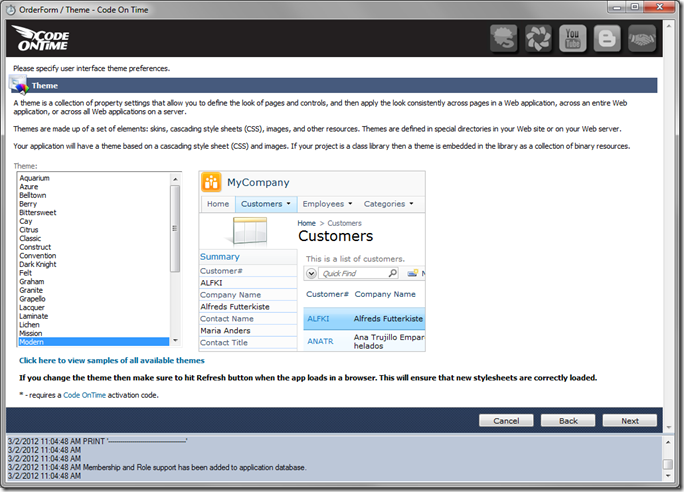The height and width of the screenshot is (492, 684).
Task: Click theme list scroll down arrow
Action: pyautogui.click(x=175, y=341)
